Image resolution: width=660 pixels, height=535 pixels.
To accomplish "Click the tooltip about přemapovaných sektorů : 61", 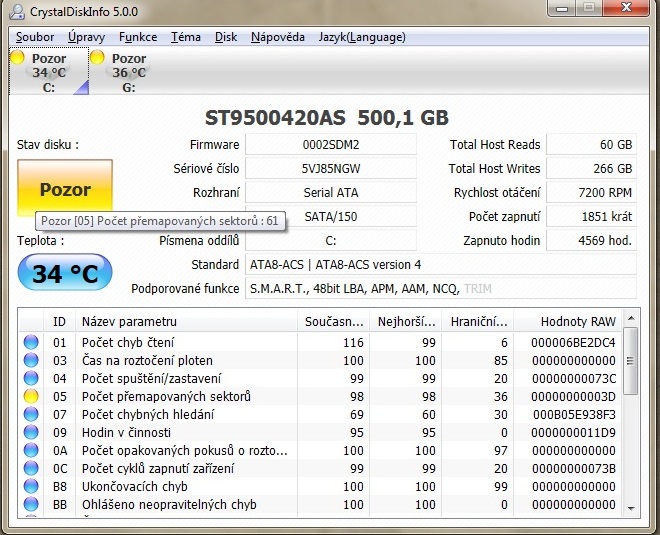I will pyautogui.click(x=160, y=221).
